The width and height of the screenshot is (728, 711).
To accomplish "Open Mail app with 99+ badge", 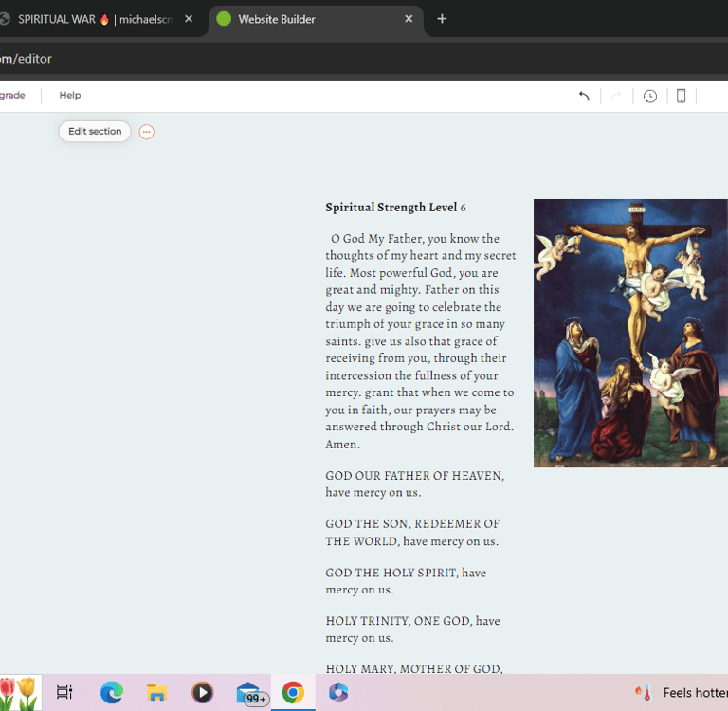I will tap(250, 693).
